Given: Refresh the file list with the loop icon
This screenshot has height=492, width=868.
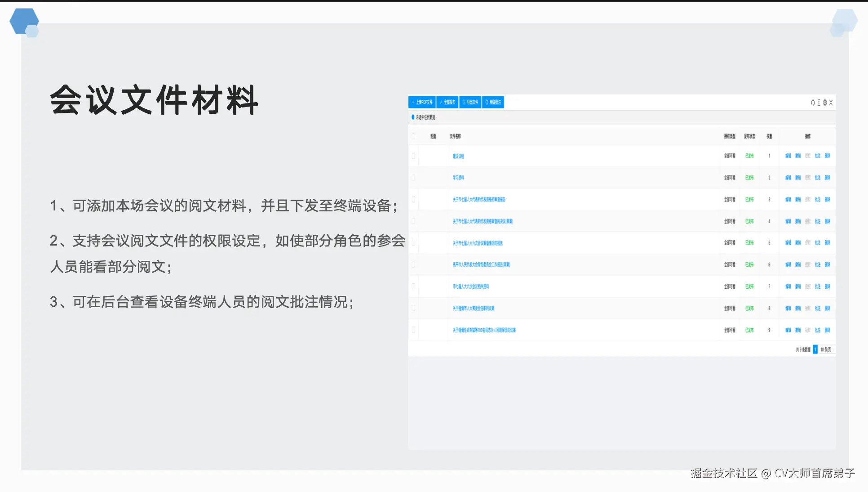Looking at the screenshot, I should click(812, 103).
